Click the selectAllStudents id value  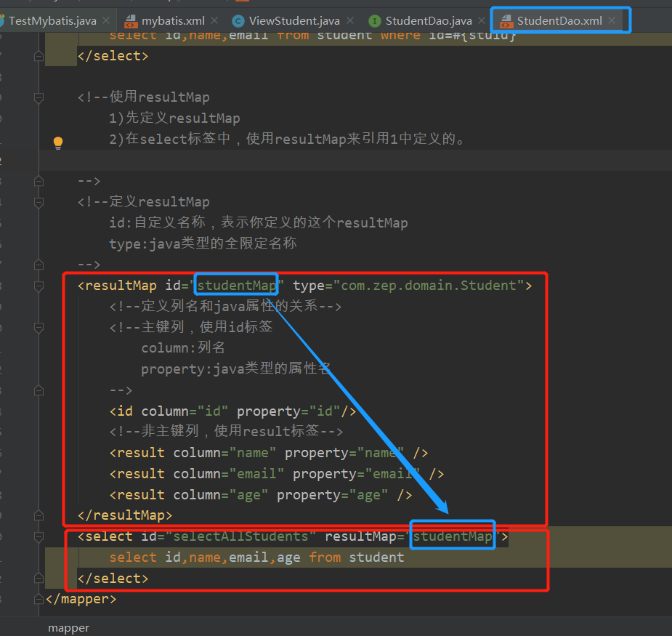coord(240,536)
